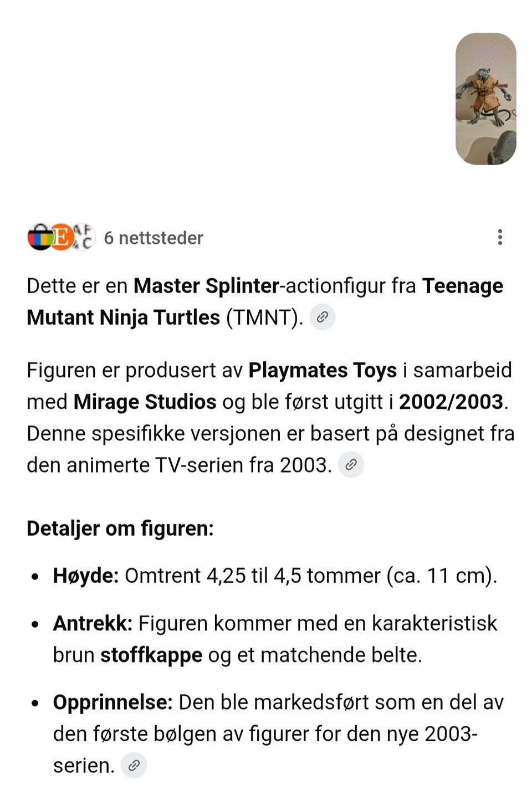Open the link chip after "TV-serien fra 2003."
Screen dimensions: 532x805
pyautogui.click(x=351, y=464)
